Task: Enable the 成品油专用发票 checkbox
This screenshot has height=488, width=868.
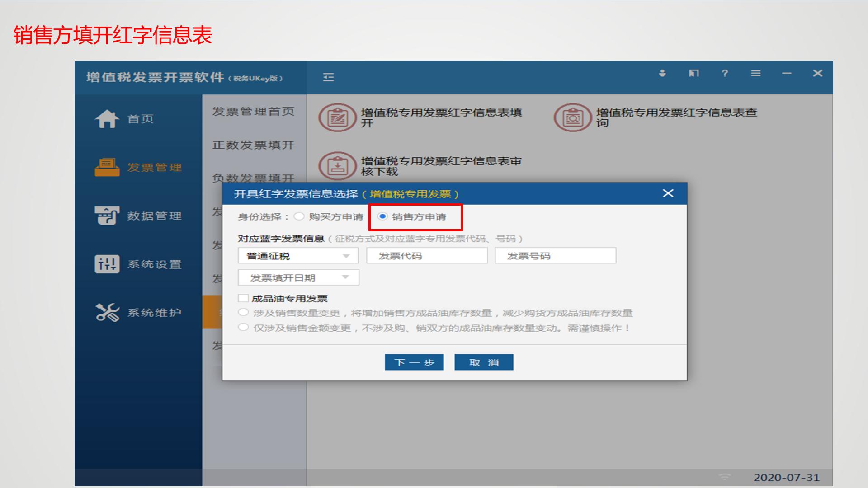Action: tap(242, 298)
